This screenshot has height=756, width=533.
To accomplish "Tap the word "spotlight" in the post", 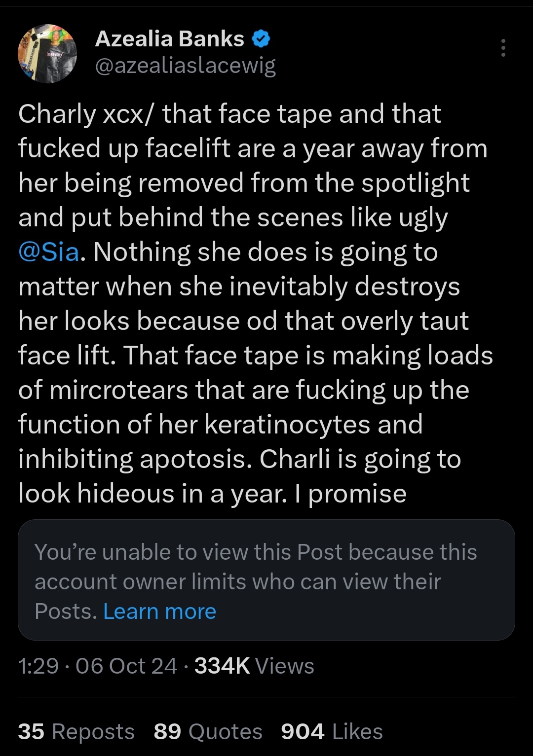I will pyautogui.click(x=415, y=183).
